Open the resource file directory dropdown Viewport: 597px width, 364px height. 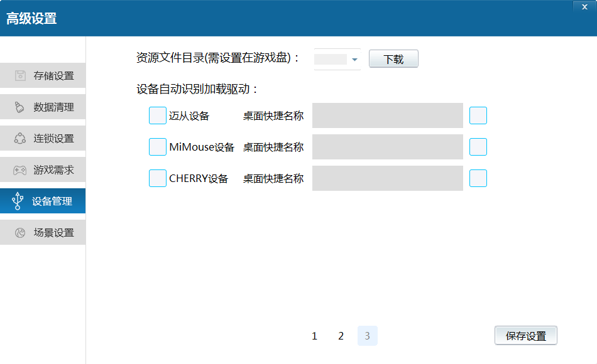point(354,58)
